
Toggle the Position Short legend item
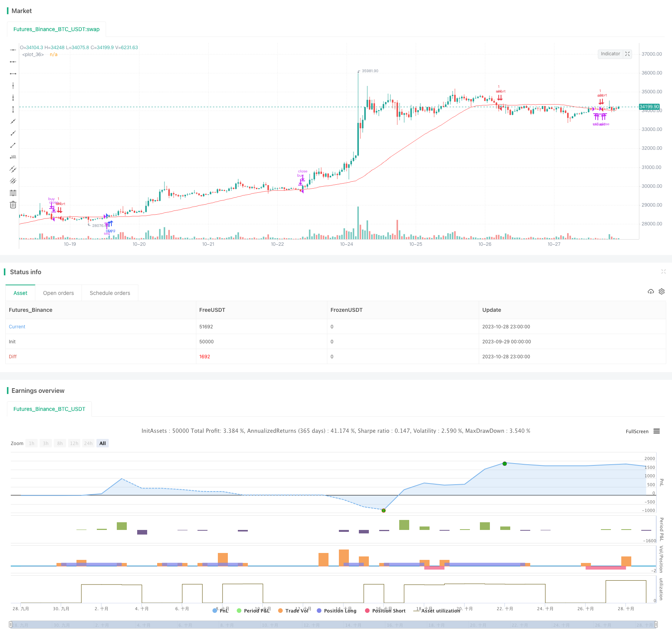click(385, 611)
